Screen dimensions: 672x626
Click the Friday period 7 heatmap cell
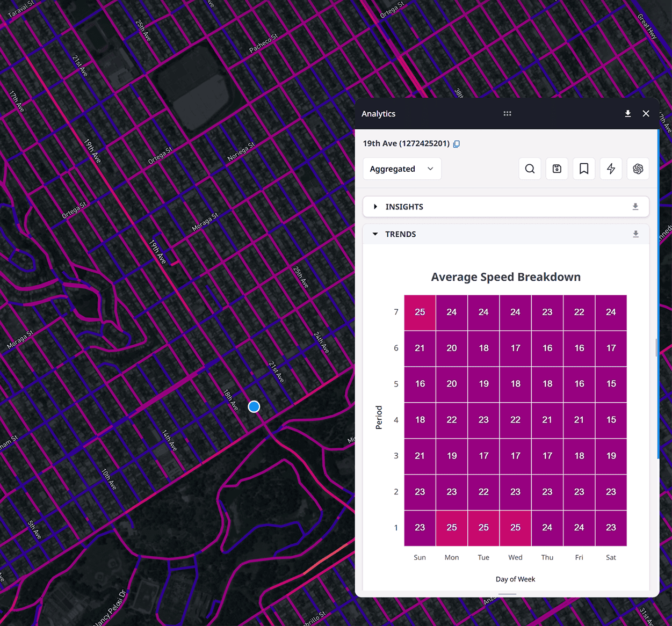579,312
